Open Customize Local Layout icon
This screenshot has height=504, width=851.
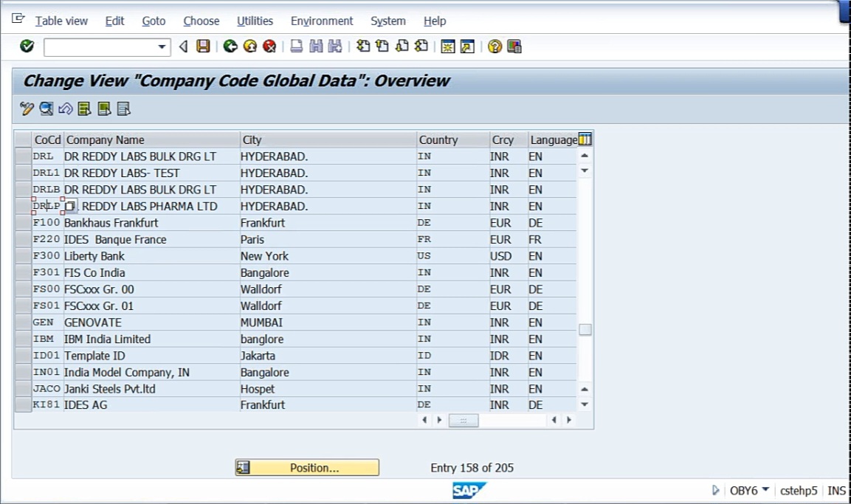coord(514,46)
